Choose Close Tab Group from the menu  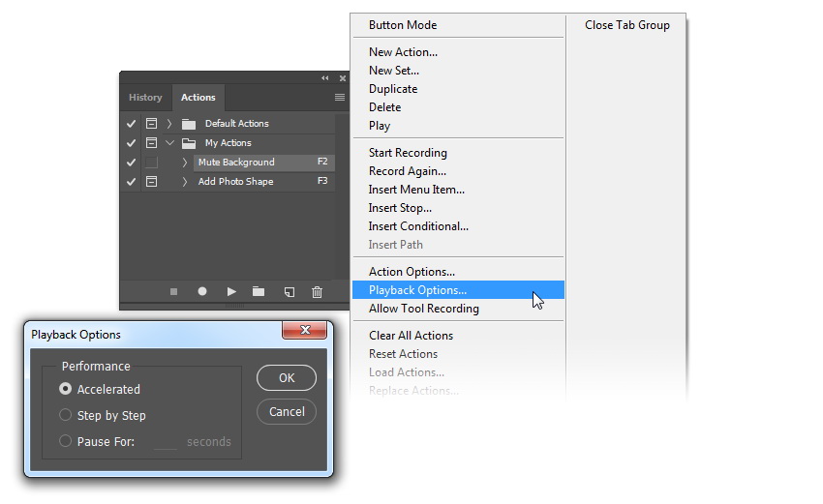(626, 25)
